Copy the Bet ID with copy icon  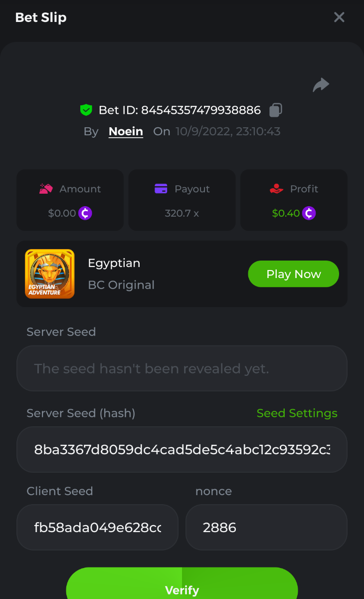pyautogui.click(x=276, y=110)
